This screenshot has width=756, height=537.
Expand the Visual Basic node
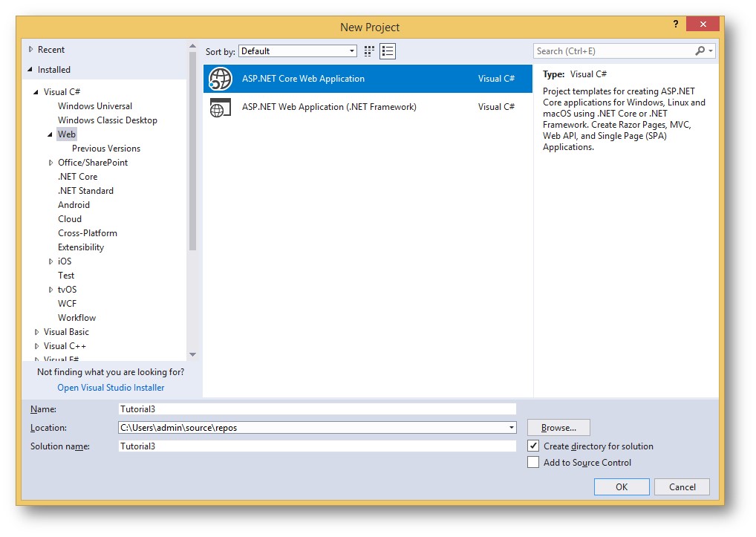[x=36, y=331]
